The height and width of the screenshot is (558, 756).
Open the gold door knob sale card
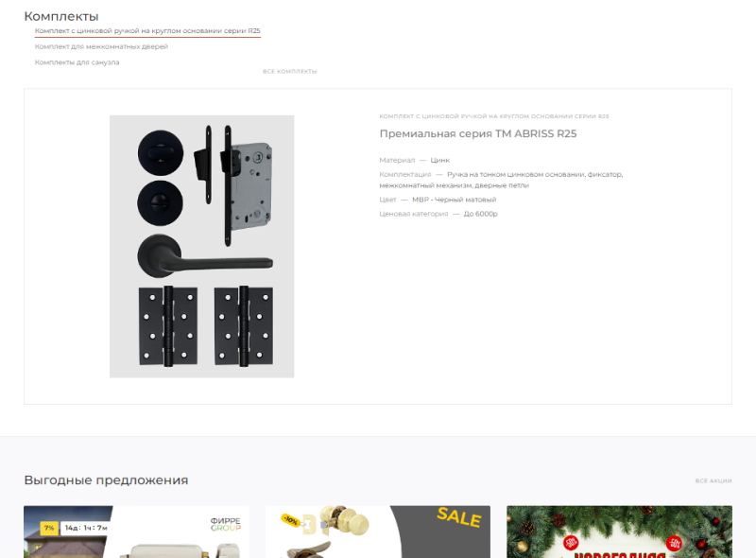click(378, 532)
